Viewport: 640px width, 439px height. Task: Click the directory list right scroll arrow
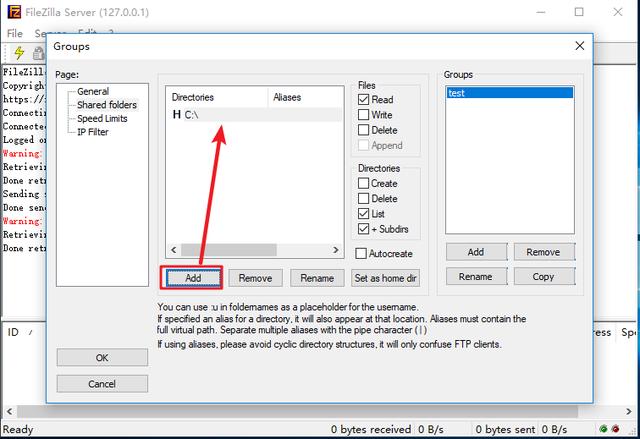click(x=336, y=250)
